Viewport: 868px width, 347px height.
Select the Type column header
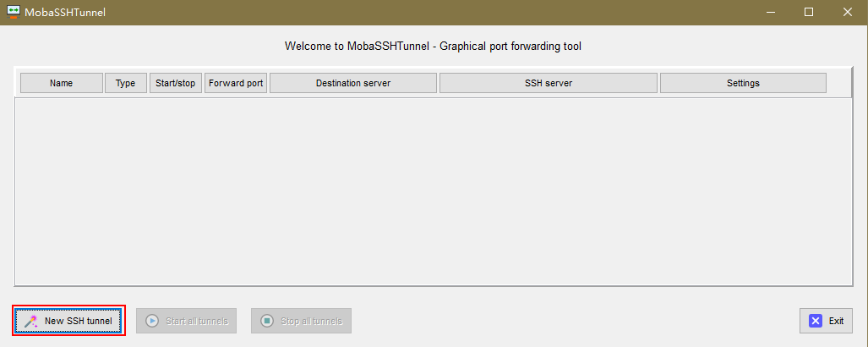pos(126,83)
